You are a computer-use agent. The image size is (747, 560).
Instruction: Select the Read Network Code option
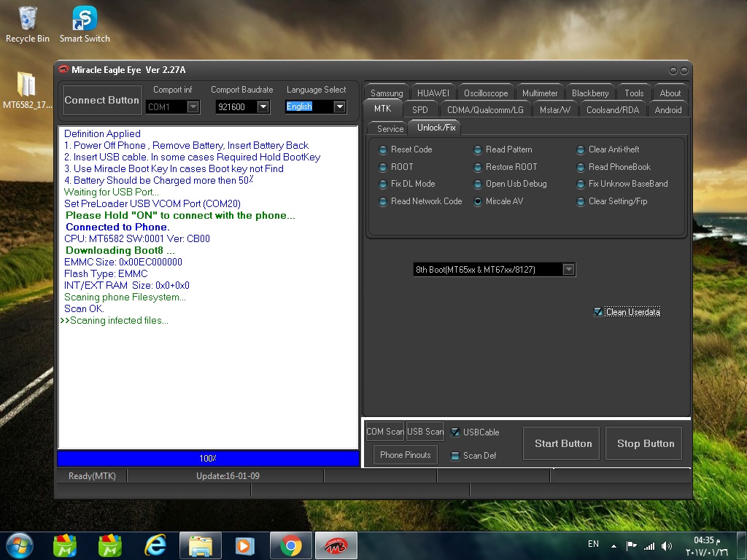(x=420, y=201)
